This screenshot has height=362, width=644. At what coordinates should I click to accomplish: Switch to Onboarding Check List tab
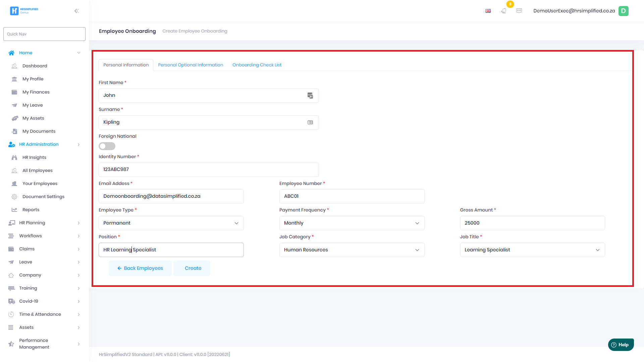point(257,65)
